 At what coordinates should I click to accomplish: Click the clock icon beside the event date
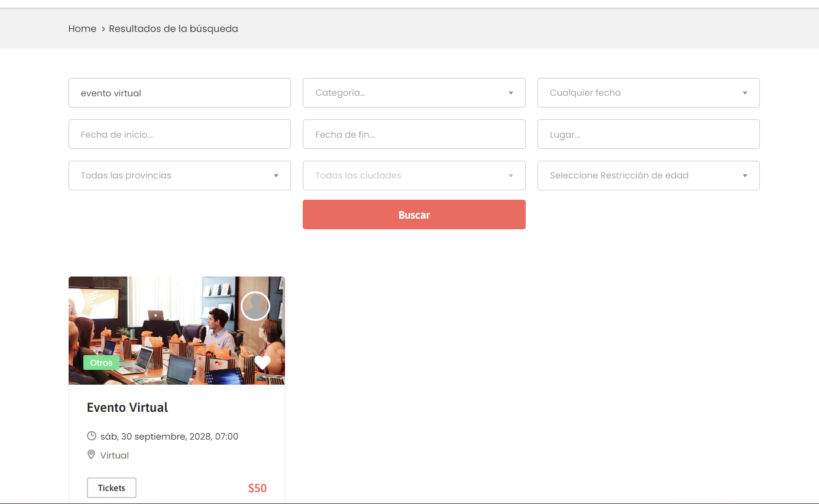[x=92, y=436]
